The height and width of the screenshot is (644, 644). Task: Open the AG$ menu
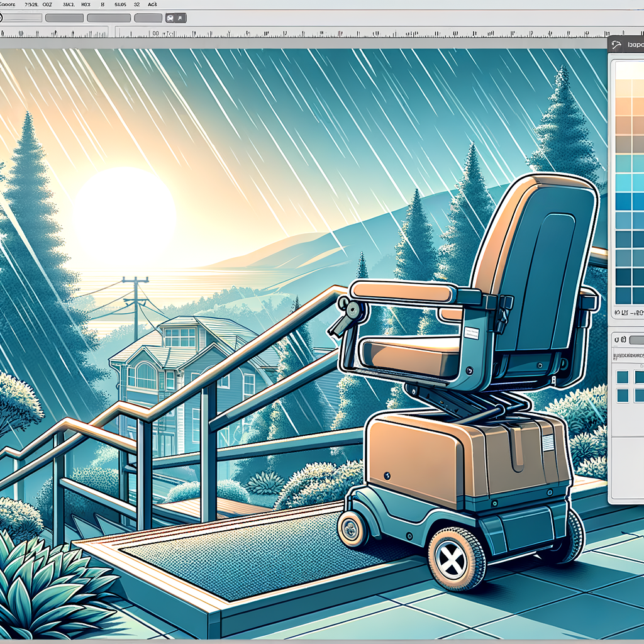[152, 4]
